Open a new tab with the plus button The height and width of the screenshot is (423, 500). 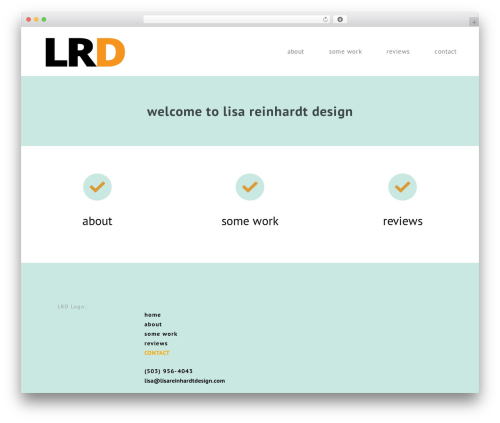[474, 22]
